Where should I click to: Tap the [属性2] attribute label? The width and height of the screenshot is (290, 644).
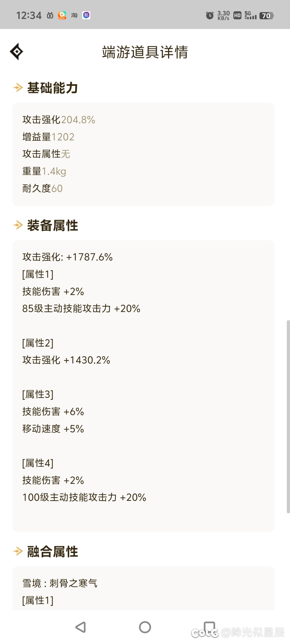pos(38,343)
